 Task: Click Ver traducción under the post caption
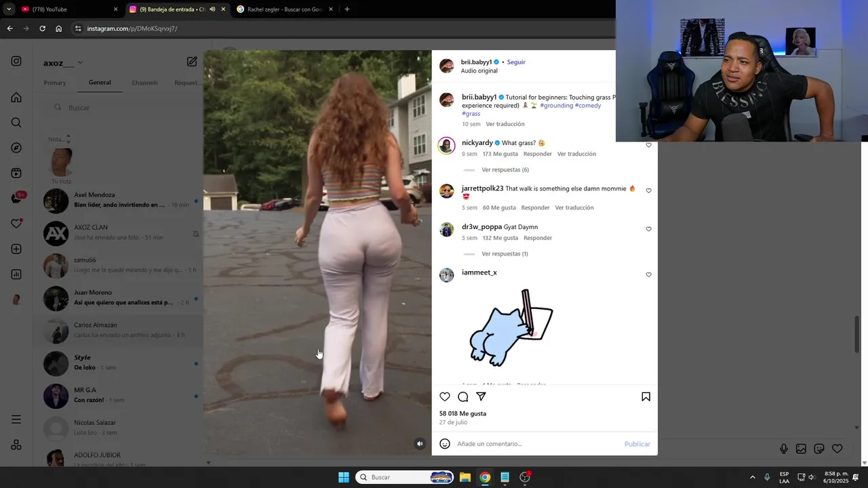click(505, 124)
